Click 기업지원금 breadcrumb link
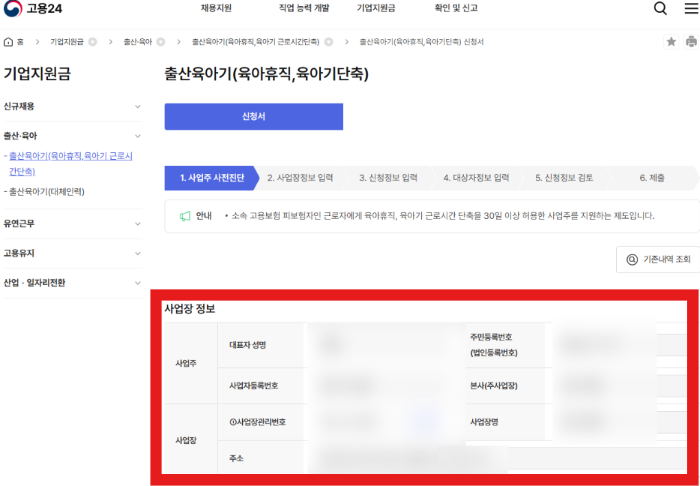700x486 pixels. (x=67, y=42)
